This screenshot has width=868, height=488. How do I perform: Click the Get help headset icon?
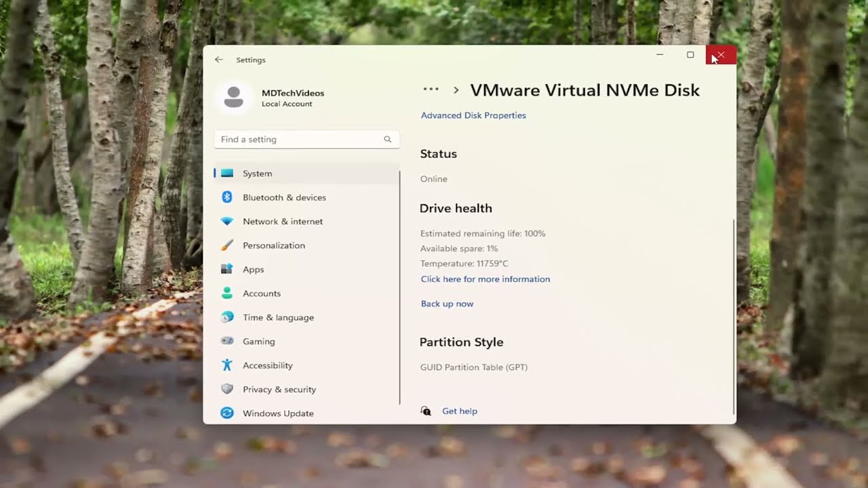pos(426,411)
